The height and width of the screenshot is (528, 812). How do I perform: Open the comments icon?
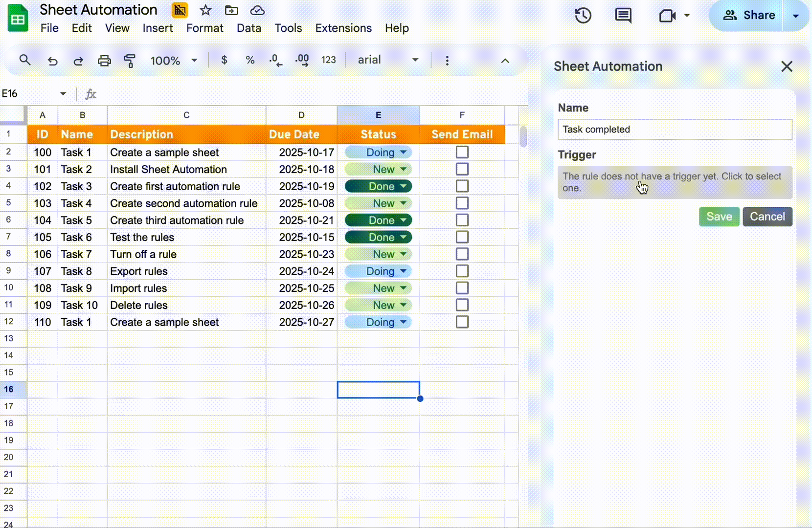pyautogui.click(x=623, y=16)
